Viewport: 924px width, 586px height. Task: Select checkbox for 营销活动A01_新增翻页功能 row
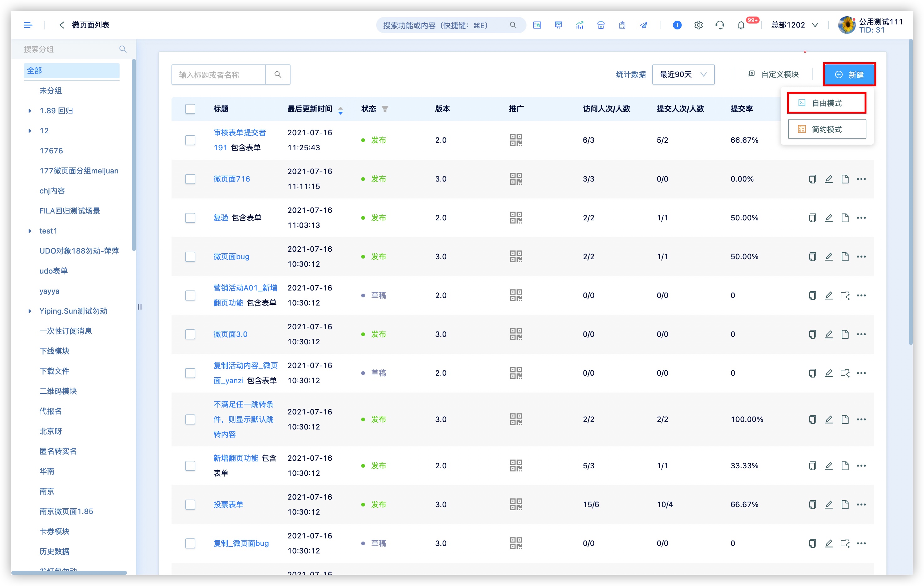pyautogui.click(x=190, y=296)
